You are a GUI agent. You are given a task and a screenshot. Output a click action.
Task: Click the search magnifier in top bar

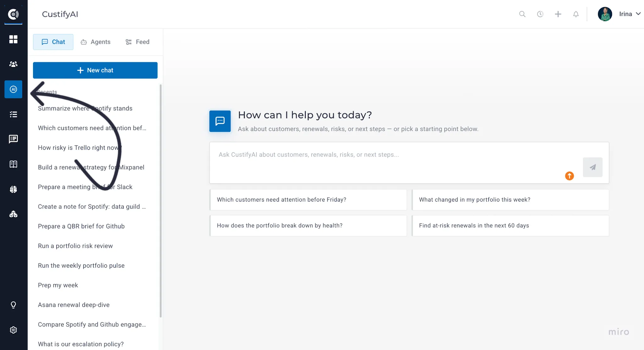click(x=522, y=14)
